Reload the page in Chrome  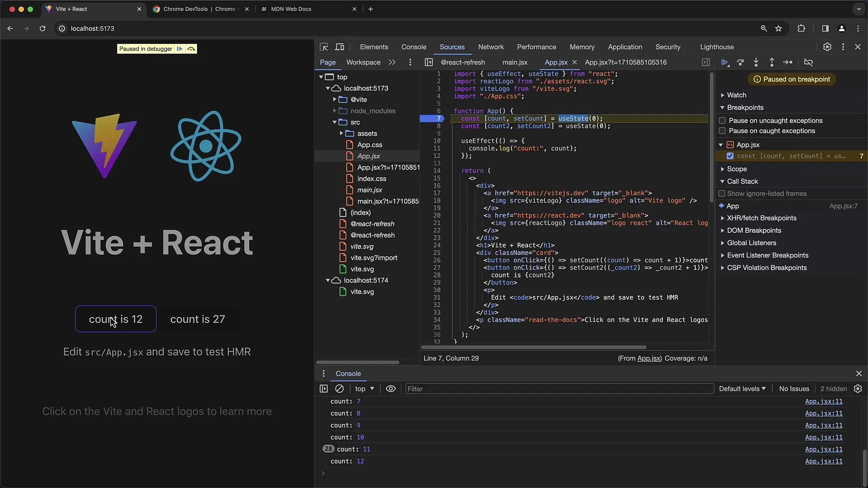[42, 28]
